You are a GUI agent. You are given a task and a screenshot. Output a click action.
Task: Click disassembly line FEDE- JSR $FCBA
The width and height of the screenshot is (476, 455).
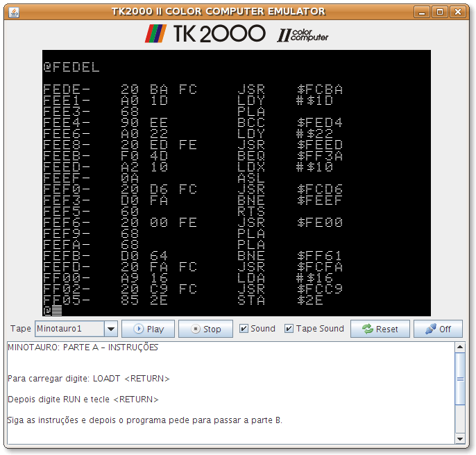point(193,89)
